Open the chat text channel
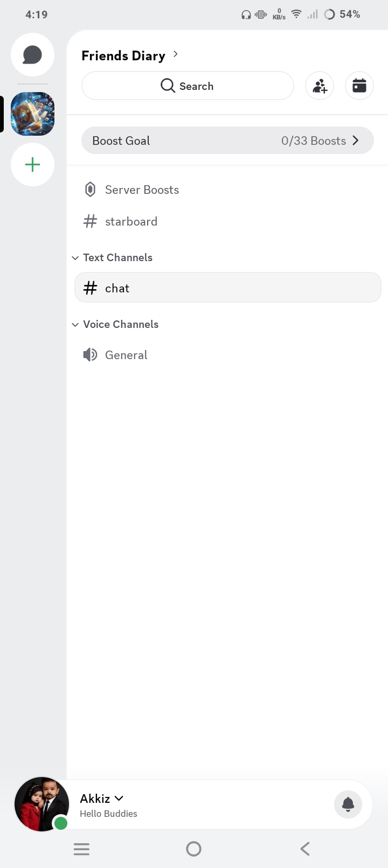388x868 pixels. pyautogui.click(x=228, y=288)
